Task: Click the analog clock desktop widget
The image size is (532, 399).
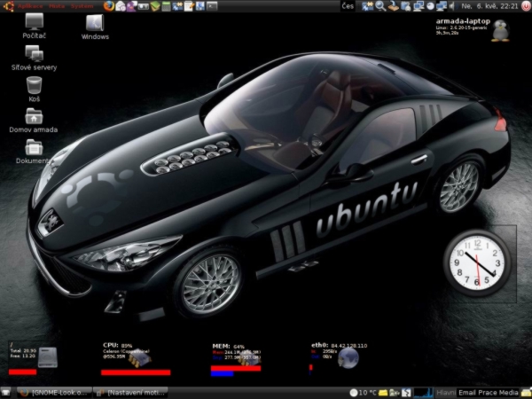Action: tap(477, 263)
